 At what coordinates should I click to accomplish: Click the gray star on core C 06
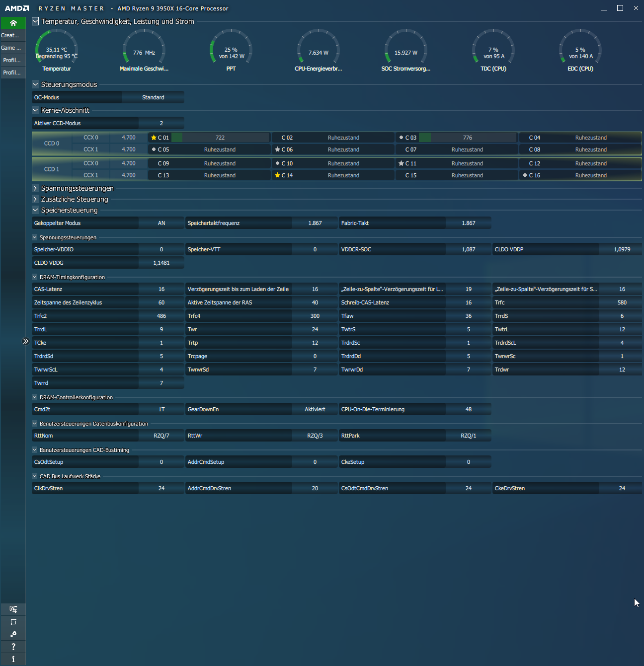pyautogui.click(x=277, y=149)
